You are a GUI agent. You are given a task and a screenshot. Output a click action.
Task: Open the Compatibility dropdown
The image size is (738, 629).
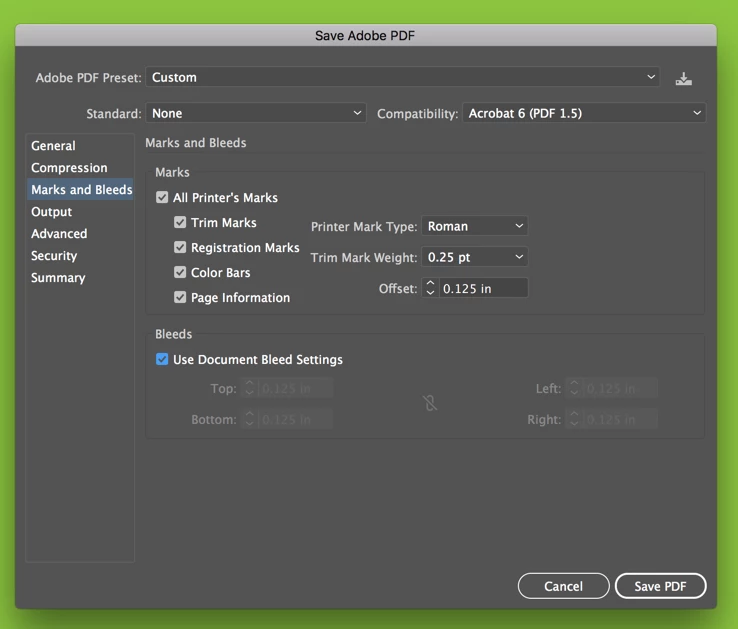coord(584,113)
